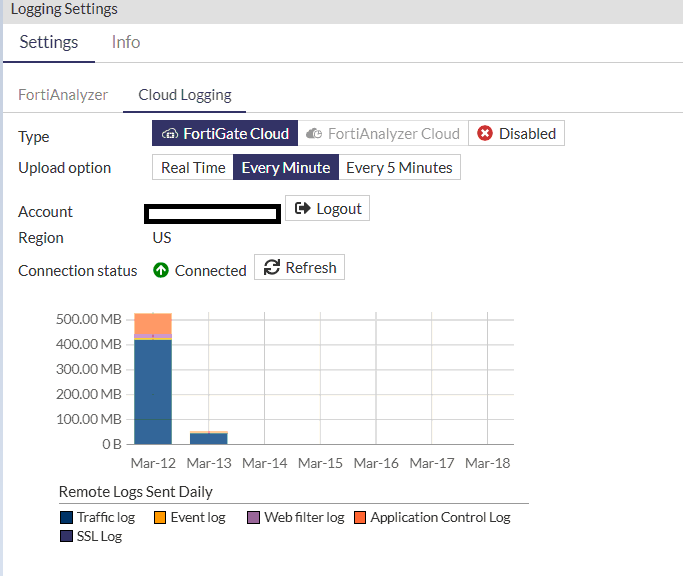Image resolution: width=683 pixels, height=576 pixels.
Task: Select Every 5 Minutes upload option
Action: coord(399,167)
